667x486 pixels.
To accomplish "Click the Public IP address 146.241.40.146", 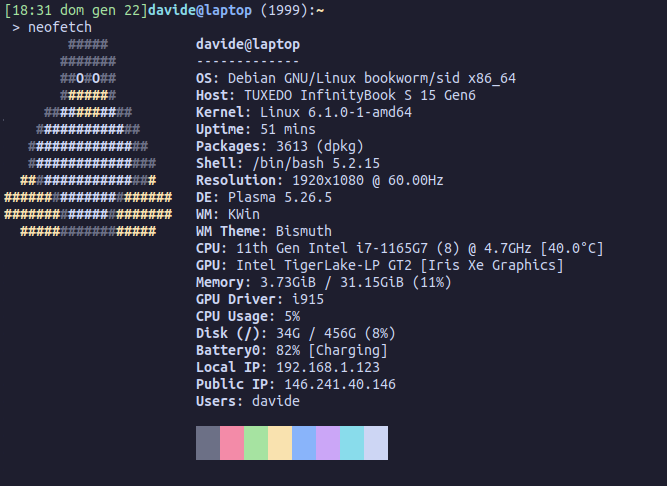I will tap(340, 384).
